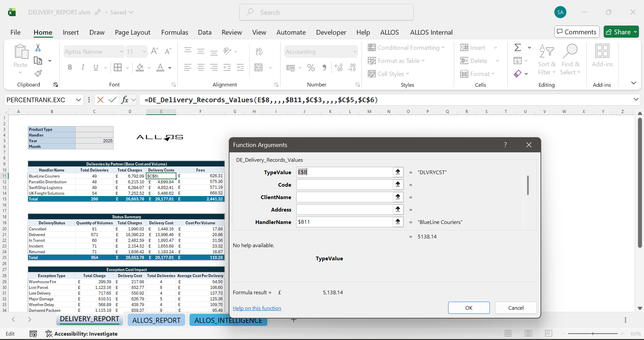Switch to ALLOS_REPORT sheet tab
The image size is (644, 340).
pos(156,320)
